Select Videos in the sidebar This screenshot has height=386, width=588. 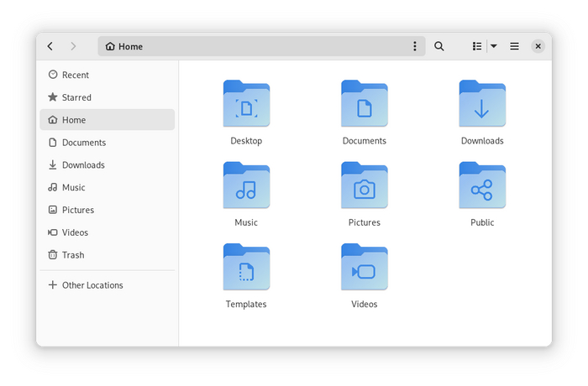coord(75,232)
